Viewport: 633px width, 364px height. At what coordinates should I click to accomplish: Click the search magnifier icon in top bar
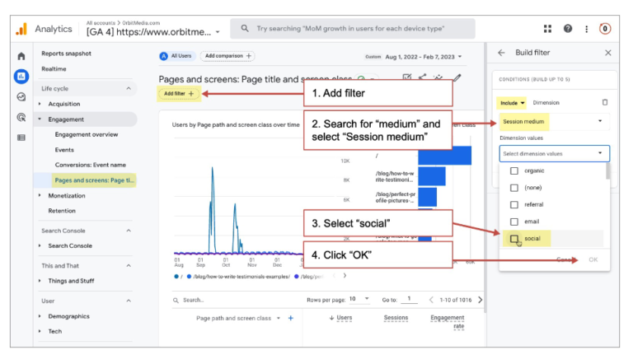(x=245, y=28)
